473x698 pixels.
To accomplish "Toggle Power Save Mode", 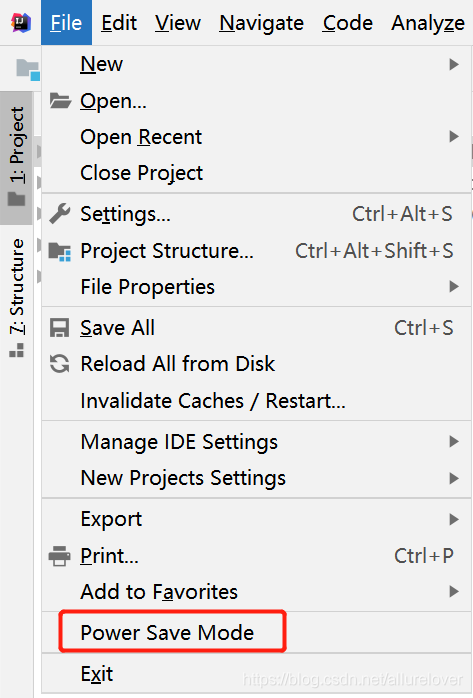I will click(167, 633).
